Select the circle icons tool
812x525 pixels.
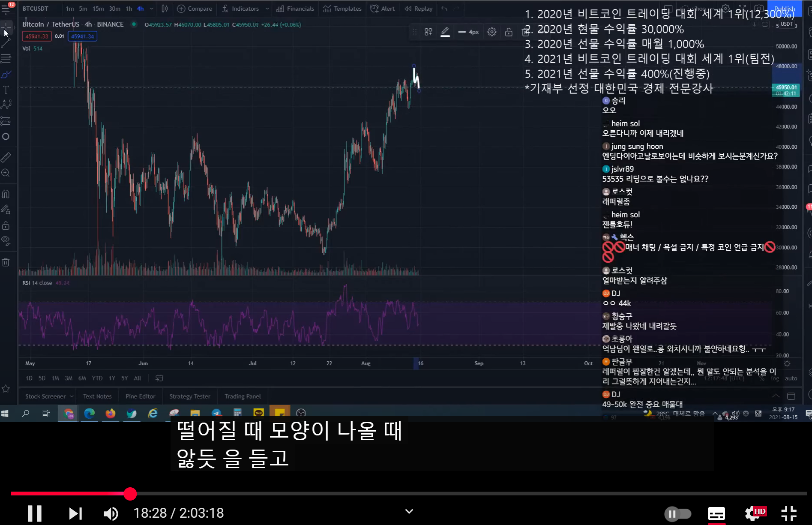point(6,136)
